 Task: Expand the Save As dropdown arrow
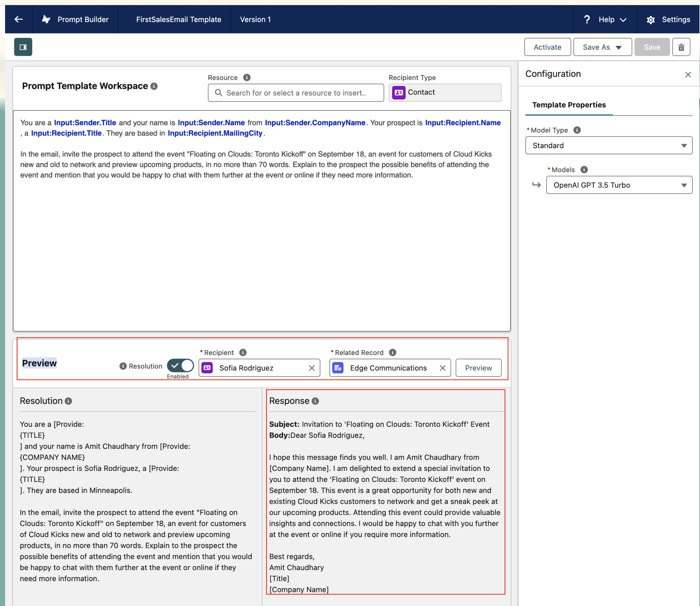pos(619,47)
